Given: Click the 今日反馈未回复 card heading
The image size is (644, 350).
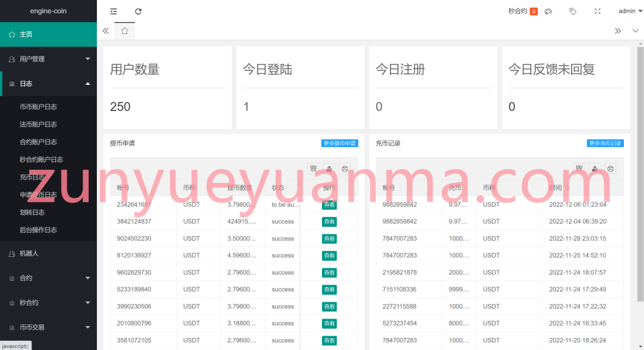Looking at the screenshot, I should [x=552, y=69].
